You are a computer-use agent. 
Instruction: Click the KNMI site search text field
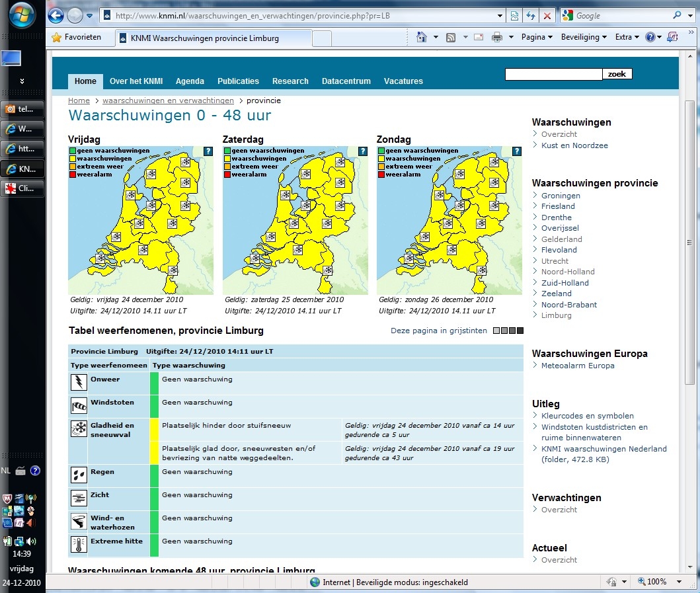553,74
